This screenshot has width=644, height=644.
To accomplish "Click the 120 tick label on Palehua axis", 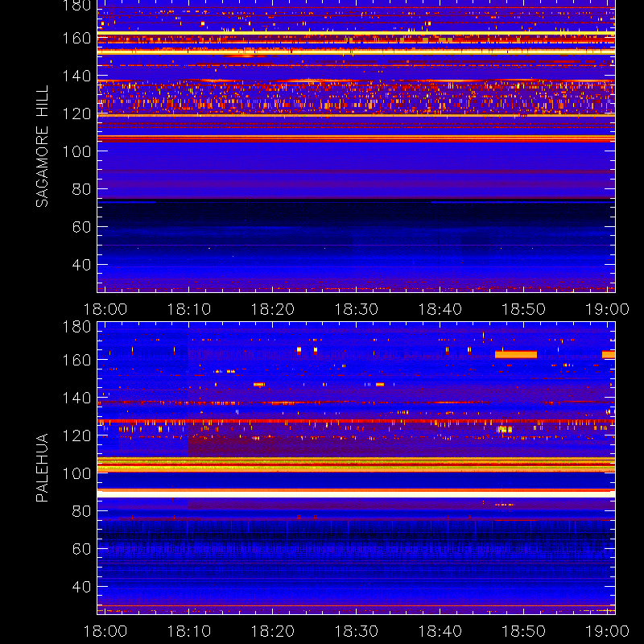I will tap(76, 436).
